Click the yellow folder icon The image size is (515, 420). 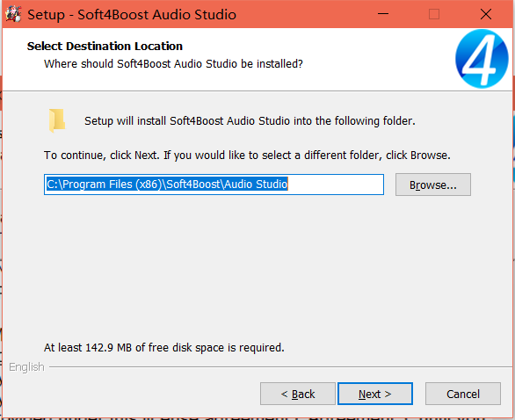tap(57, 120)
